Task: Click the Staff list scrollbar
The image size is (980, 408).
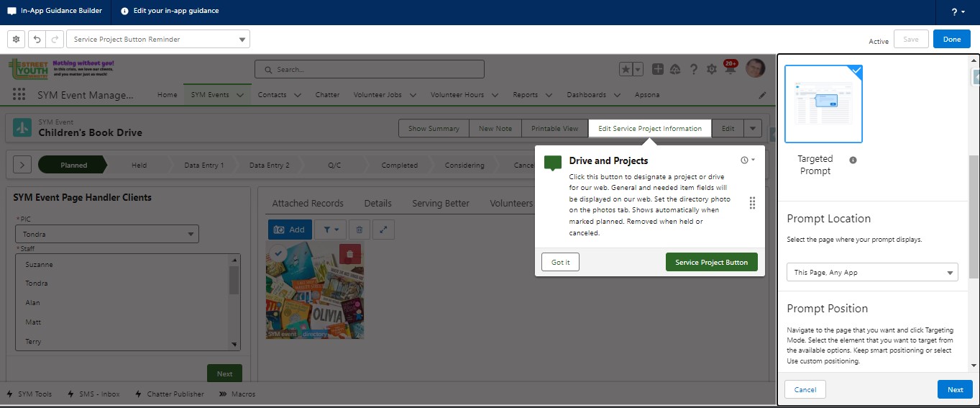Action: click(234, 281)
